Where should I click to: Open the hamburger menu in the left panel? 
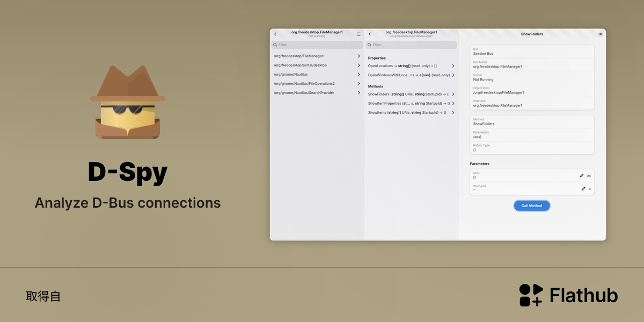[358, 34]
